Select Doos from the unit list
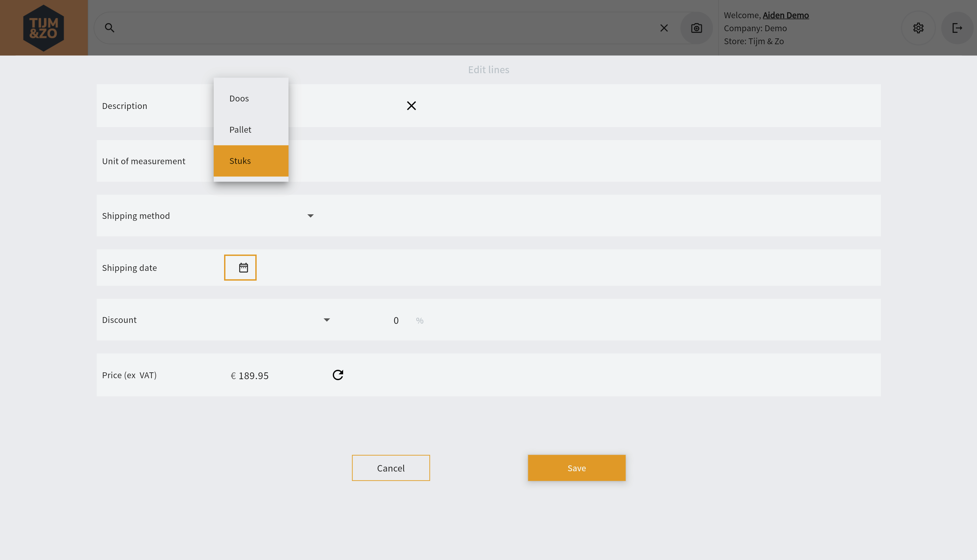 click(251, 99)
